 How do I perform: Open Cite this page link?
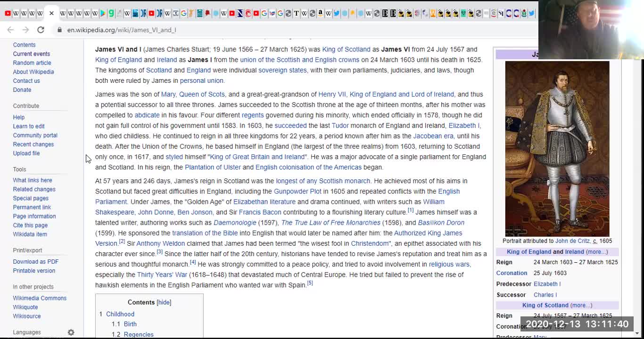tap(30, 225)
